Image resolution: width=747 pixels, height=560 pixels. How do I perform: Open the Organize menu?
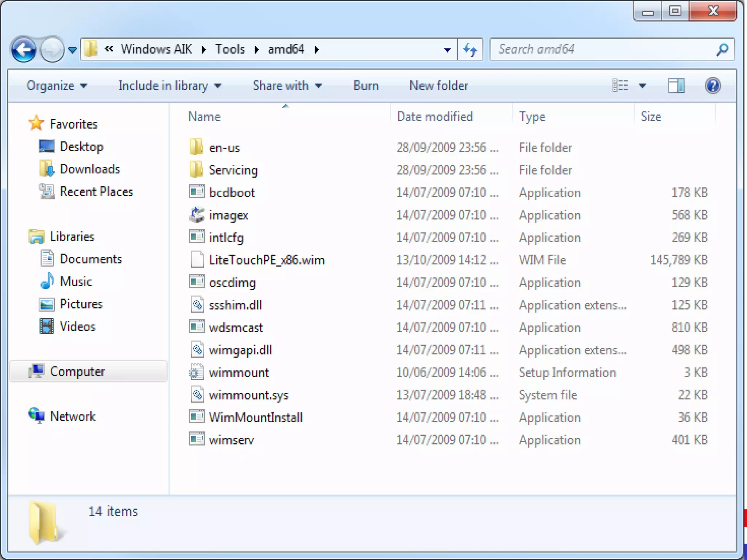(x=57, y=86)
